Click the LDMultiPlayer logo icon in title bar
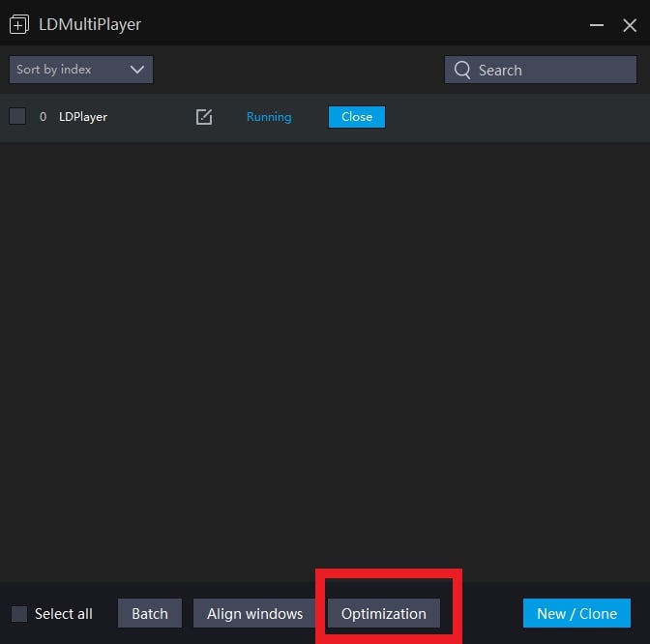This screenshot has height=644, width=650. pos(18,24)
